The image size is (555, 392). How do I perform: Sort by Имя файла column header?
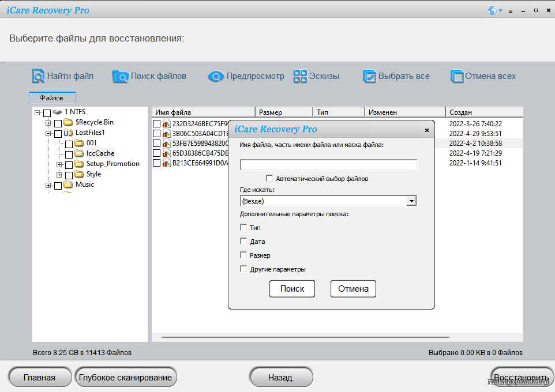click(202, 112)
